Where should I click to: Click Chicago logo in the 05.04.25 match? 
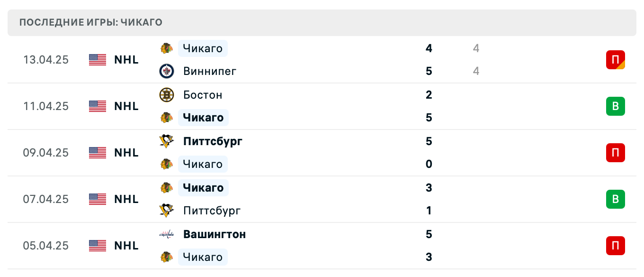[x=166, y=257]
